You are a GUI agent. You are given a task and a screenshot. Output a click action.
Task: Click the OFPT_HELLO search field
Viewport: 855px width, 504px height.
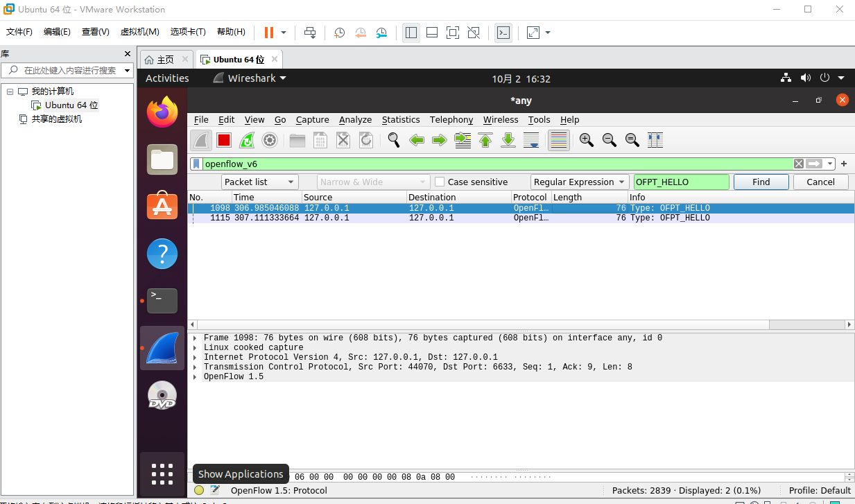682,182
